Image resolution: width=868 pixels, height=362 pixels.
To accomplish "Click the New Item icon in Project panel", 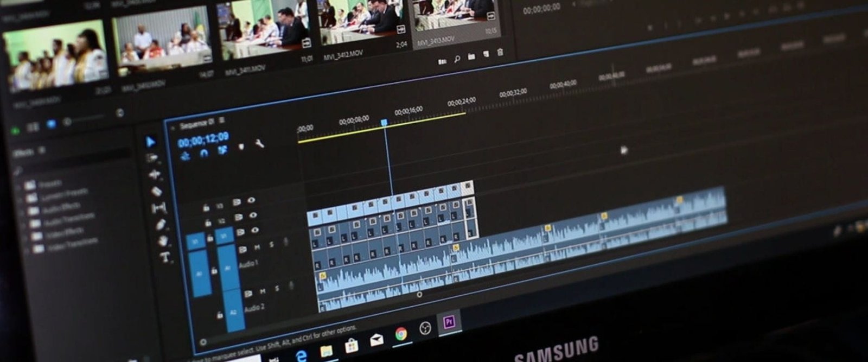I will (486, 54).
